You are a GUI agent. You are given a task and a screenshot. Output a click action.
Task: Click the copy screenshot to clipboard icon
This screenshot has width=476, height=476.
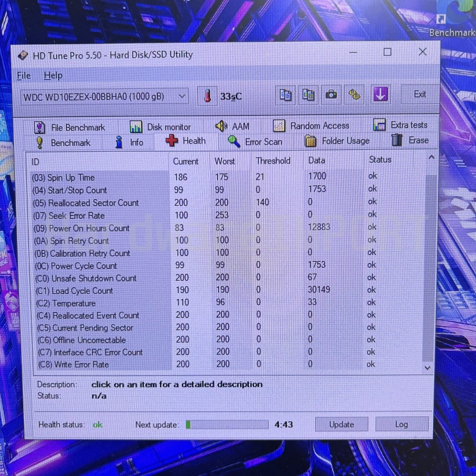click(309, 95)
